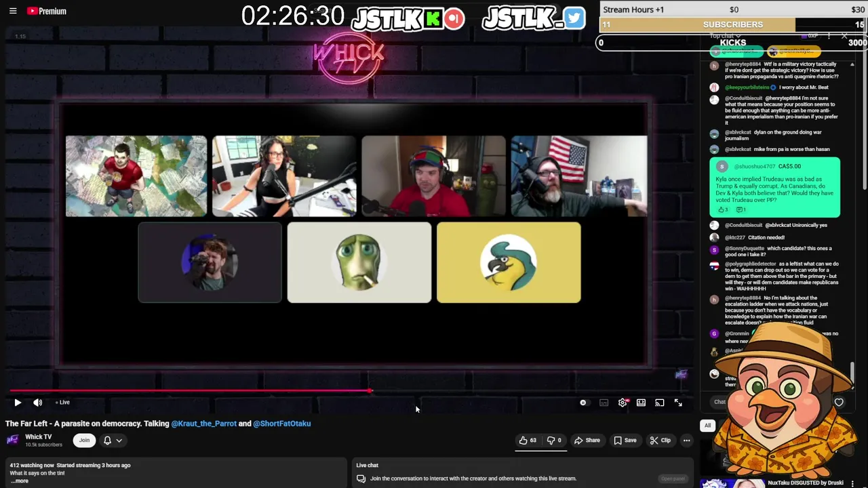868x488 pixels.
Task: Click '412 watching now' stream info text
Action: click(32, 466)
